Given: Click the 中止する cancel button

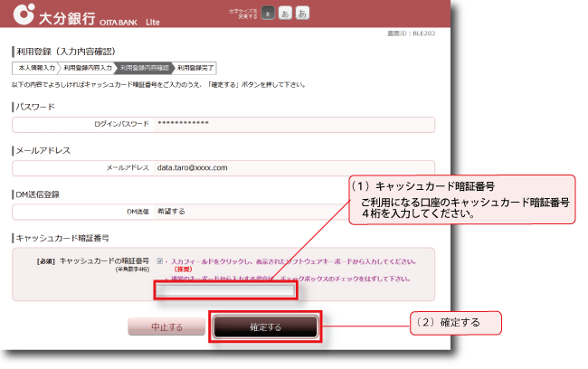Looking at the screenshot, I should [166, 327].
